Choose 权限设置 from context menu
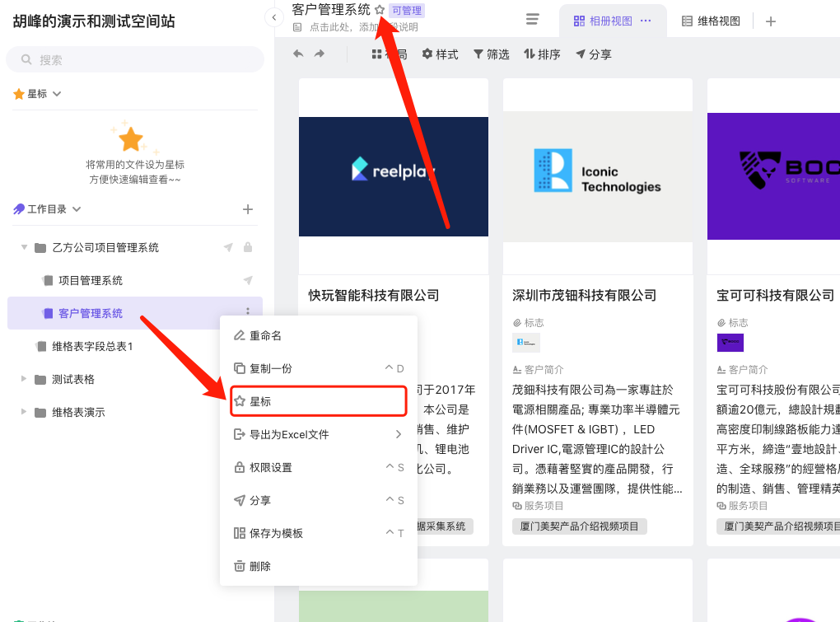 [318, 467]
